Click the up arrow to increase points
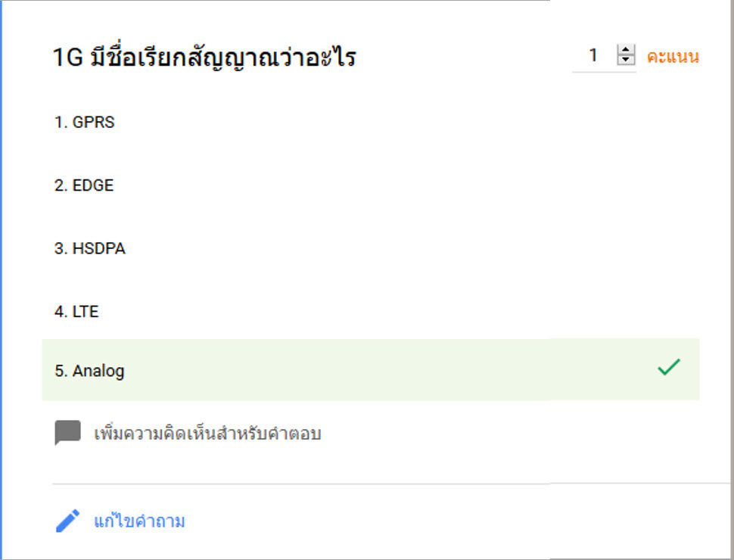This screenshot has width=734, height=560. coord(627,51)
